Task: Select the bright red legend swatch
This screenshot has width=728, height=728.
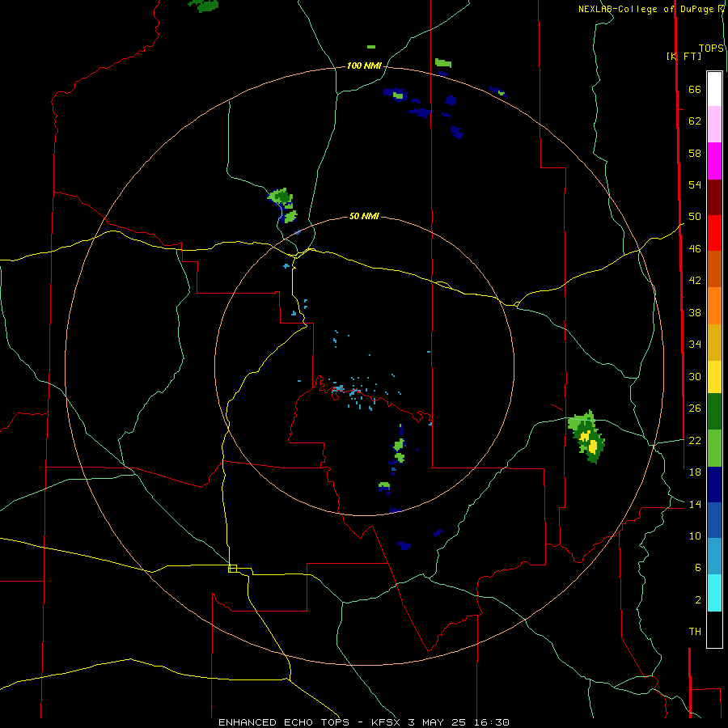Action: (x=714, y=233)
